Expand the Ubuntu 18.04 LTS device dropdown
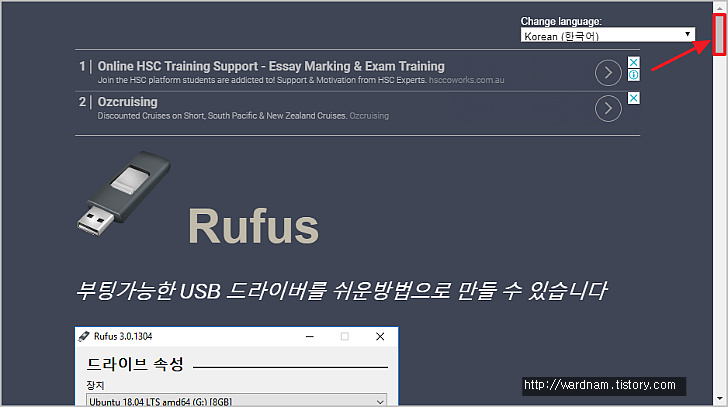 [236, 401]
